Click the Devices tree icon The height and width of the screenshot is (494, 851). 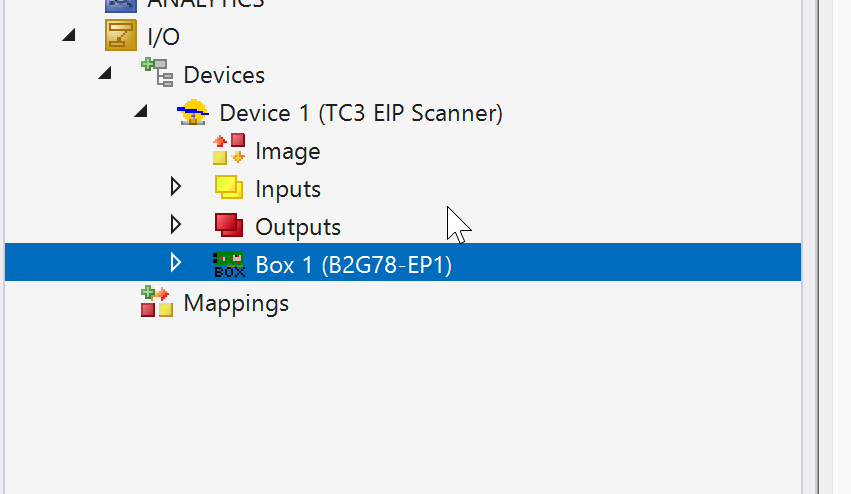click(156, 75)
